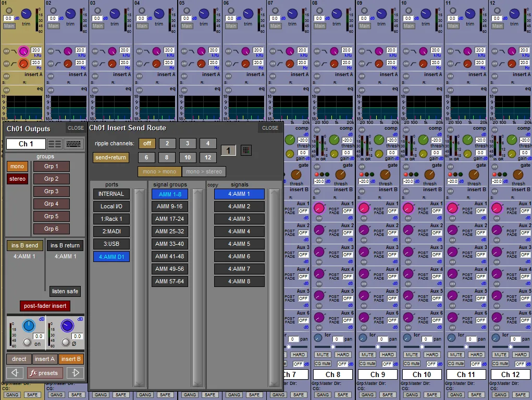This screenshot has height=400, width=532.
Task: Assign channel to Grp 3
Action: pyautogui.click(x=51, y=191)
